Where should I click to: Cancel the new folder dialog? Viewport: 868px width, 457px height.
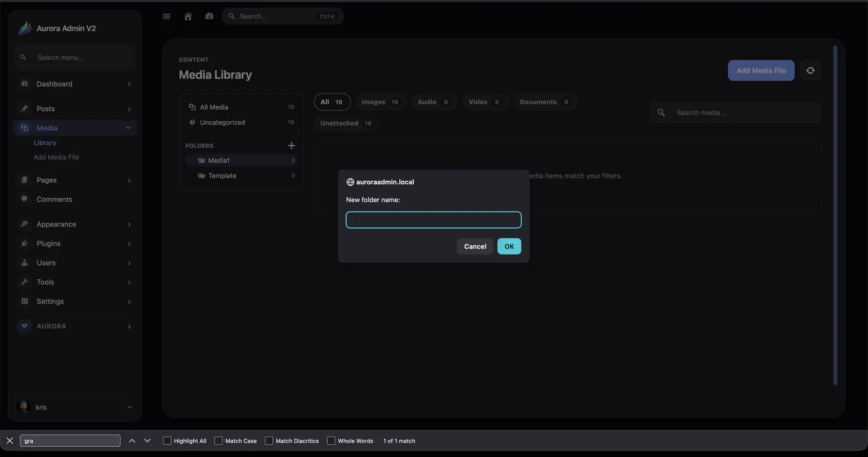click(475, 246)
